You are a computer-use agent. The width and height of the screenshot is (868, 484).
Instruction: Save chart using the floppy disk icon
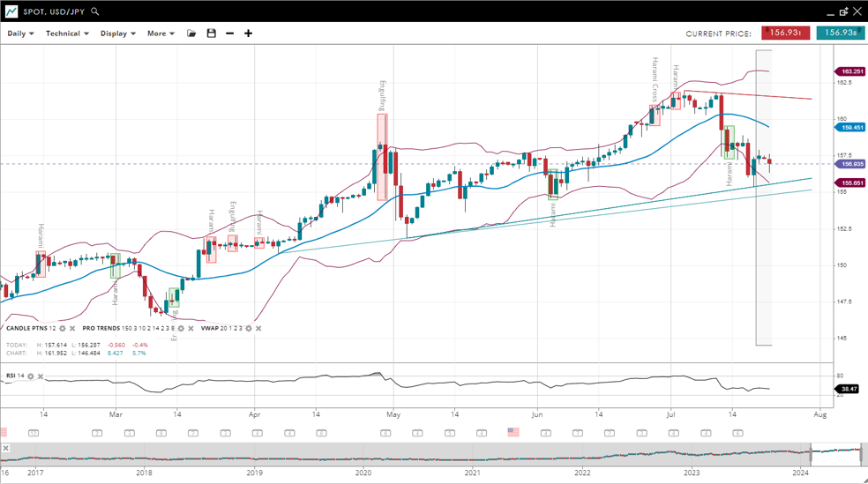[x=211, y=34]
